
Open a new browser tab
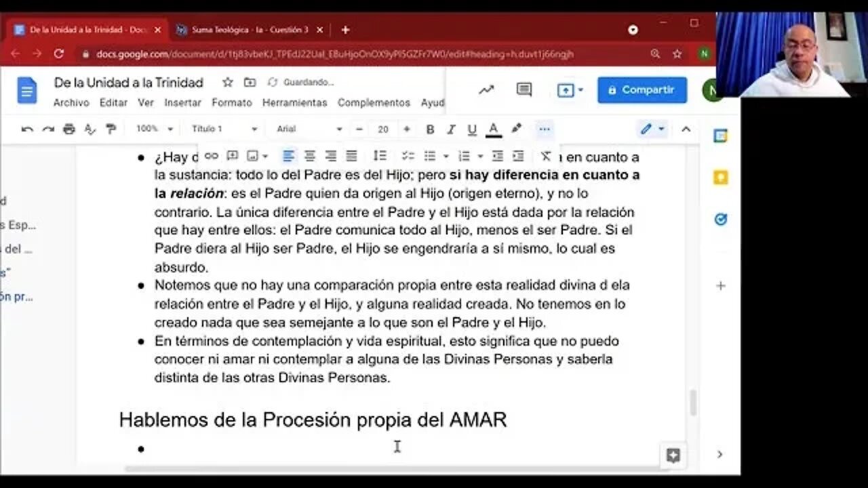[x=345, y=30]
